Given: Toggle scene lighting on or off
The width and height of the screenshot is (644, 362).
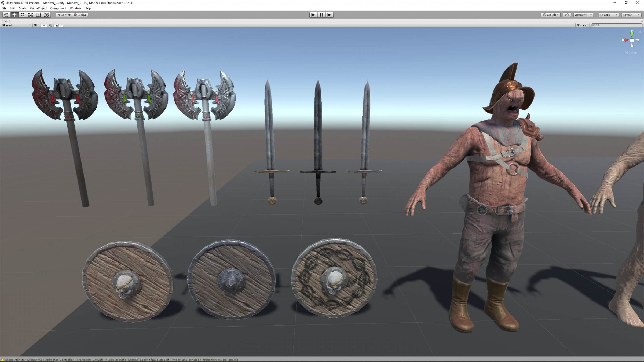Looking at the screenshot, I should tap(44, 25).
